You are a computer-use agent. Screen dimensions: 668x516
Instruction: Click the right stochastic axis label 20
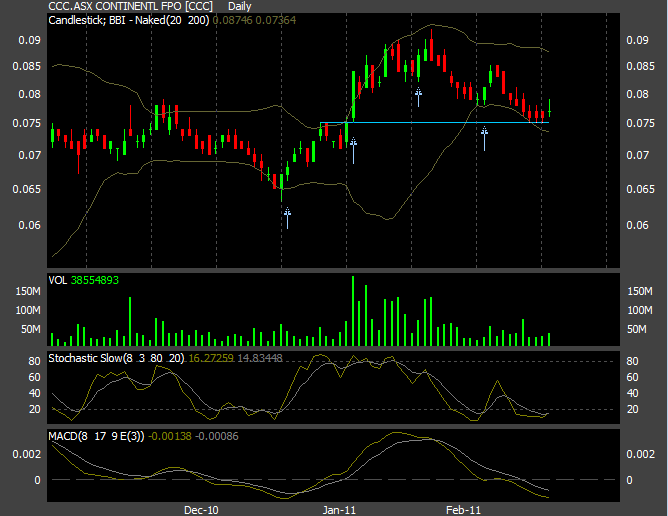coord(632,409)
